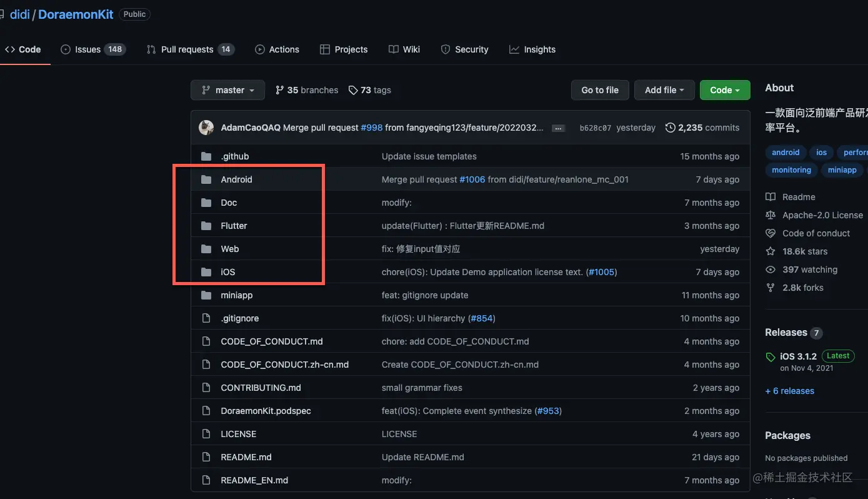This screenshot has width=868, height=499.
Task: Click the branches icon beside 35 branches
Action: (279, 90)
